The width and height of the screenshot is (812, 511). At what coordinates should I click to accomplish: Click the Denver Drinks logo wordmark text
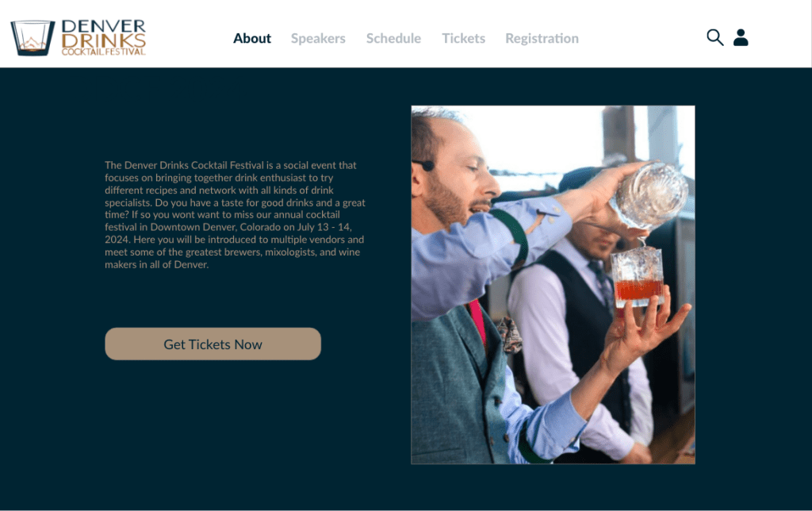pyautogui.click(x=104, y=37)
